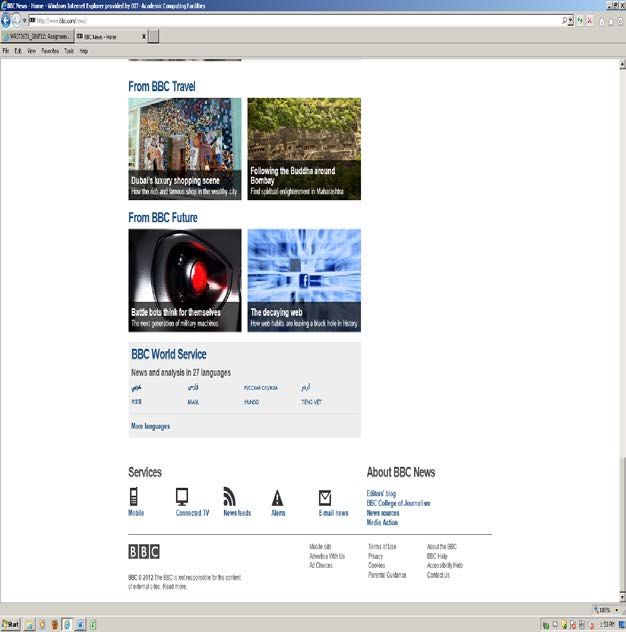Open the About the BBC footer link
Image resolution: width=626 pixels, height=632 pixels.
coord(442,547)
